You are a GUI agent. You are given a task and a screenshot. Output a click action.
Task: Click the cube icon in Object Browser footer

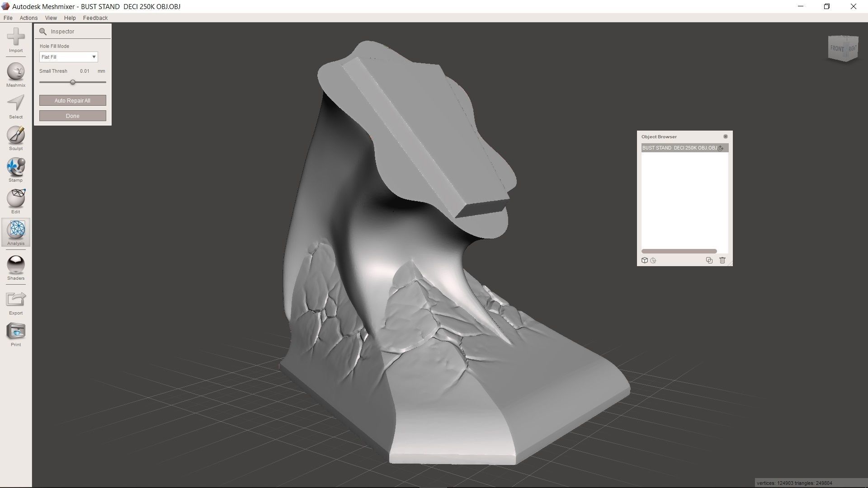pyautogui.click(x=645, y=260)
